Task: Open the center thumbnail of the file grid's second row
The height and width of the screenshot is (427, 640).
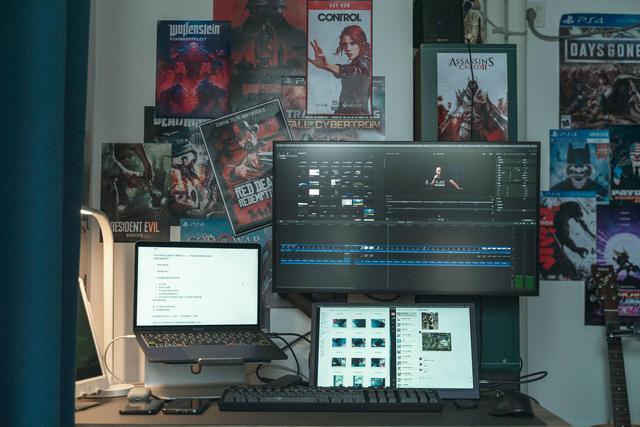Action: pos(358,342)
